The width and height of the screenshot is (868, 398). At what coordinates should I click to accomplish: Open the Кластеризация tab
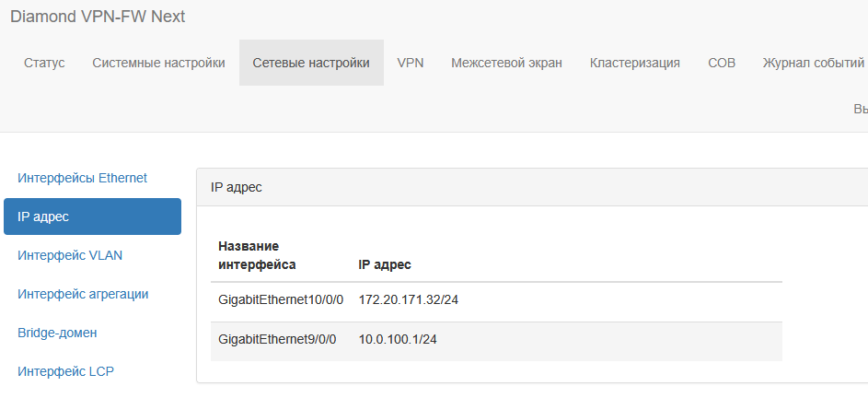click(635, 63)
